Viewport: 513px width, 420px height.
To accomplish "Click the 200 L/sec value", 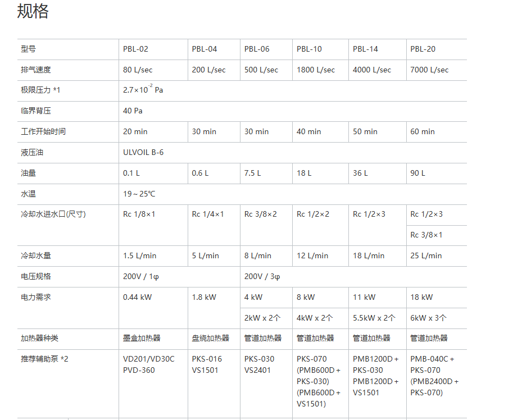I will [208, 70].
